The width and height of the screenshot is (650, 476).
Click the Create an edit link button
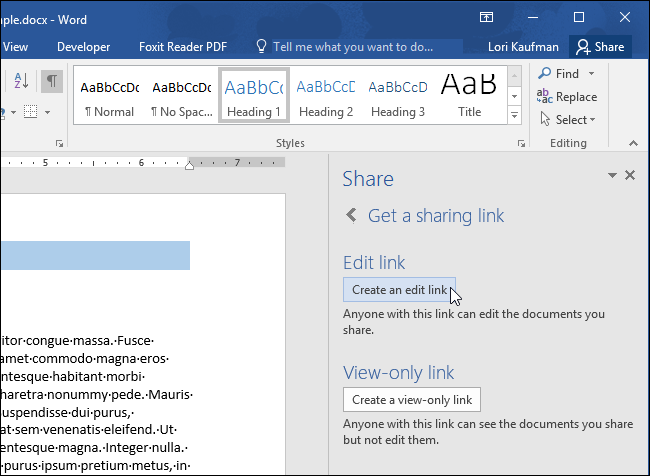399,290
